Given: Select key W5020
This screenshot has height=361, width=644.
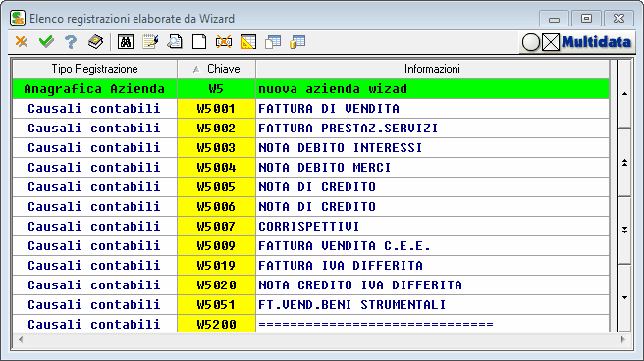Looking at the screenshot, I should pyautogui.click(x=216, y=285).
